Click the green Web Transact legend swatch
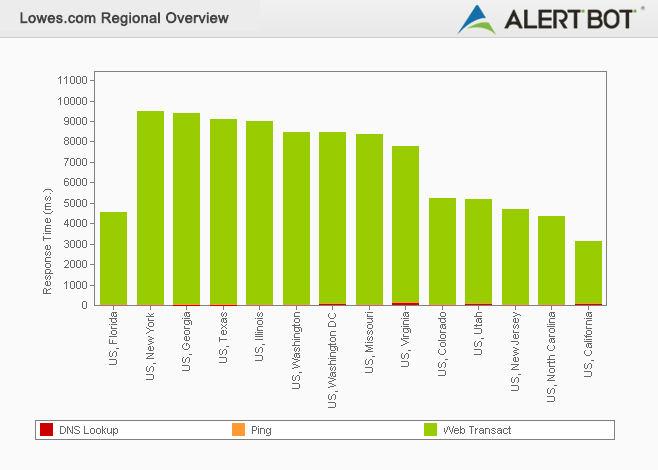Viewport: 658px width, 470px height. tap(430, 430)
